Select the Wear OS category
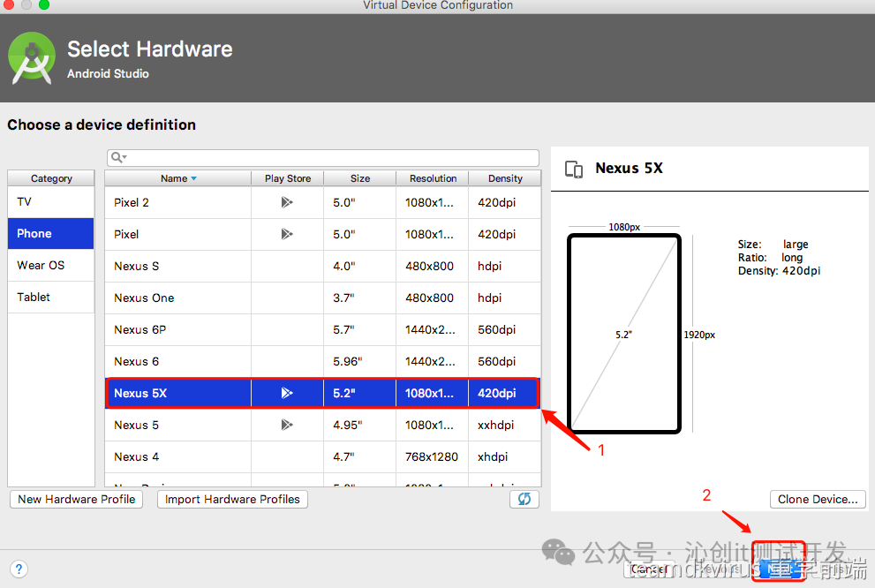This screenshot has height=588, width=875. click(x=51, y=265)
